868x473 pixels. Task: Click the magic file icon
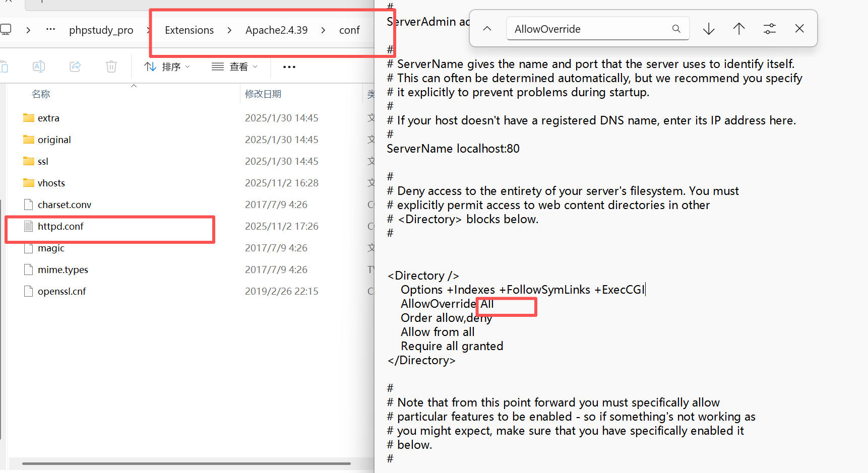pos(29,248)
